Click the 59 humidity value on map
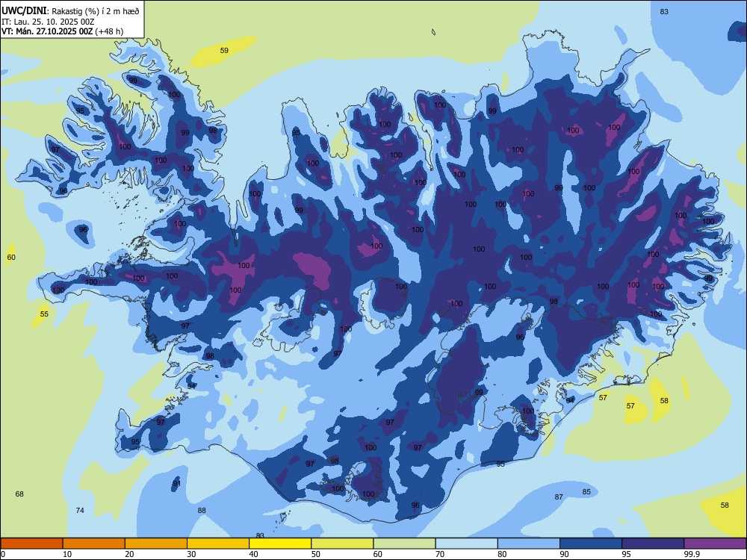 click(x=224, y=50)
